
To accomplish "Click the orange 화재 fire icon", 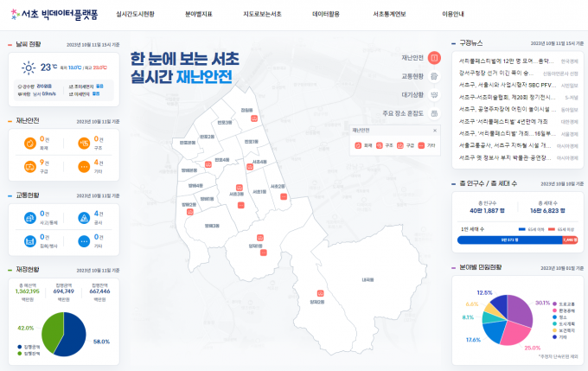I will pyautogui.click(x=30, y=142).
